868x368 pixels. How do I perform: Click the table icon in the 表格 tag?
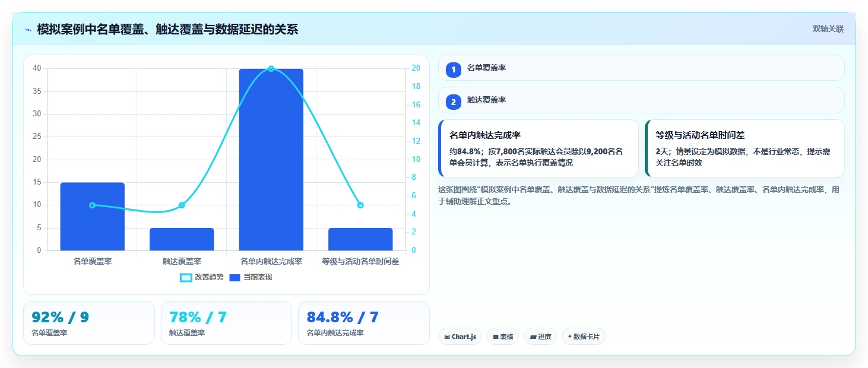(x=496, y=337)
